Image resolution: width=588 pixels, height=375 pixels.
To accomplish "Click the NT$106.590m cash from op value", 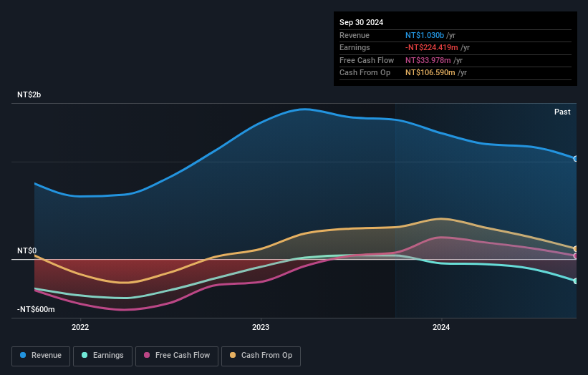I will tap(430, 73).
